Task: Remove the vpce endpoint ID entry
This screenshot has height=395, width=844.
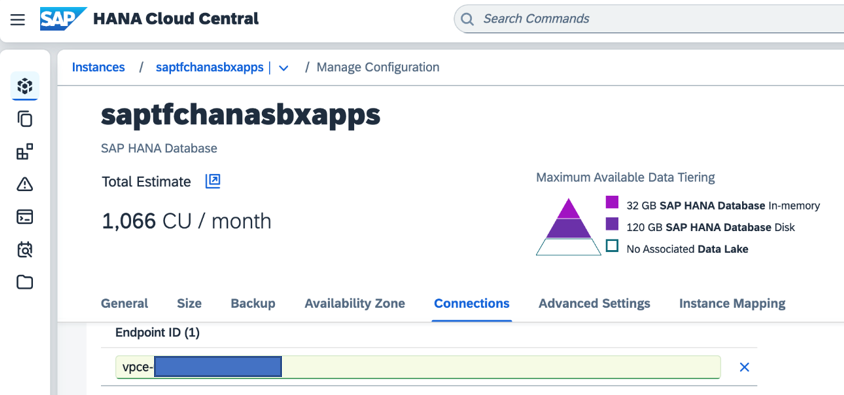Action: click(x=744, y=367)
